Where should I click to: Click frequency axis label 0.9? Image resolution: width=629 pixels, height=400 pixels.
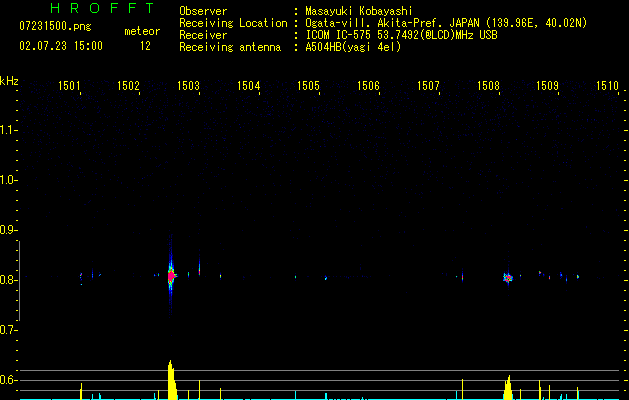pos(7,230)
